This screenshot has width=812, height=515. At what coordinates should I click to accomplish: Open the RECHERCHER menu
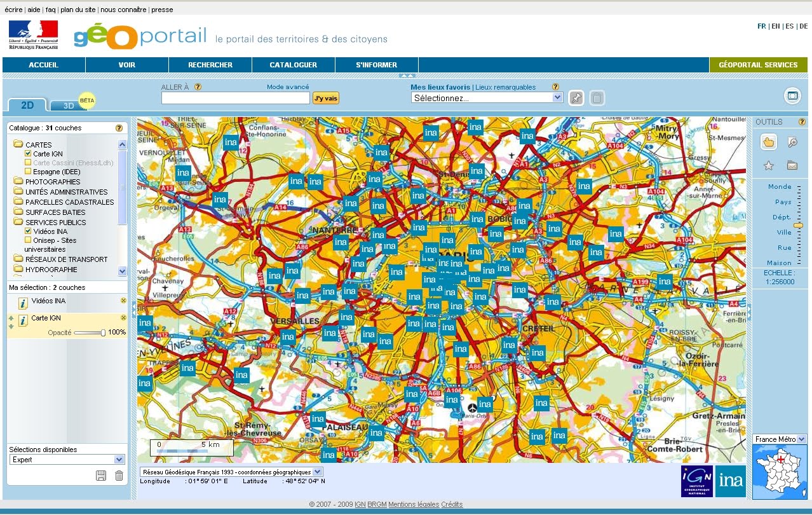tap(210, 65)
